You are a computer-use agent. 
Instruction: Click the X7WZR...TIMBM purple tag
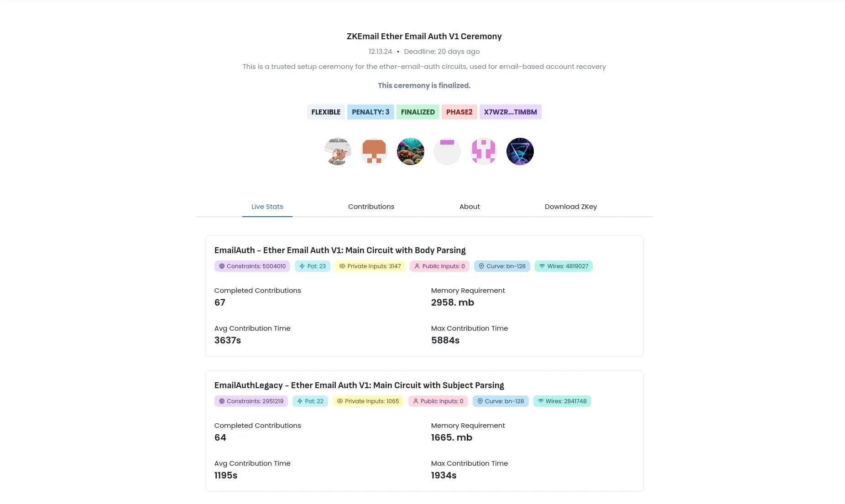(511, 112)
